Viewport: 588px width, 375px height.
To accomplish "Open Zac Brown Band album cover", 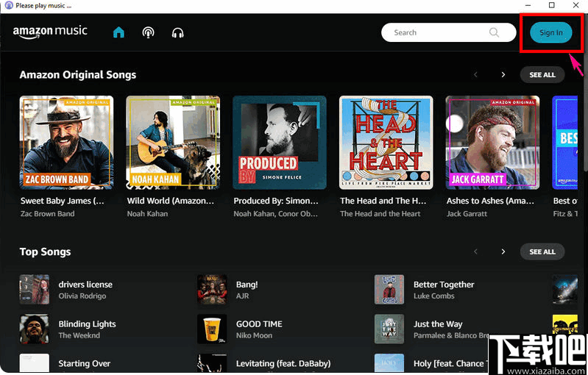I will tap(66, 143).
